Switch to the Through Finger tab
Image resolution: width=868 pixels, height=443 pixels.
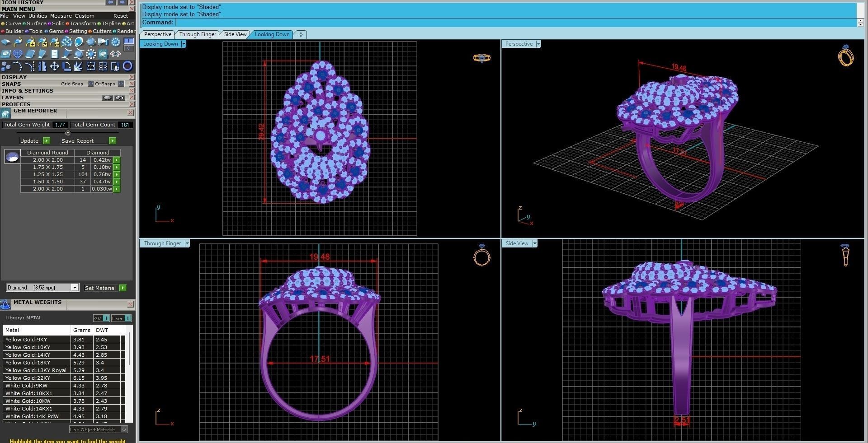tap(198, 34)
